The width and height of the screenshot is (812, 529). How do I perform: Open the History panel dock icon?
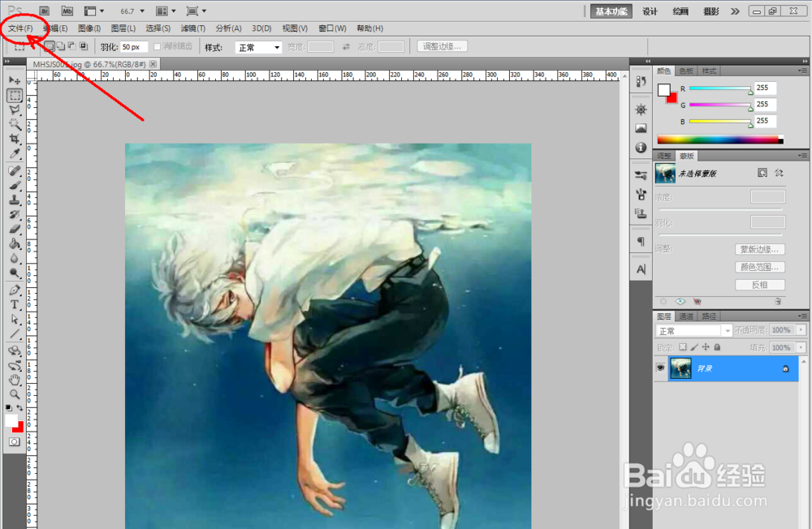pos(641,81)
